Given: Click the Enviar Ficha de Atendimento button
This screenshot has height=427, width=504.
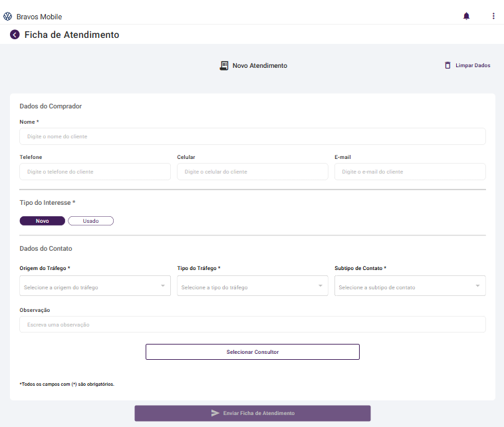Looking at the screenshot, I should [259, 413].
